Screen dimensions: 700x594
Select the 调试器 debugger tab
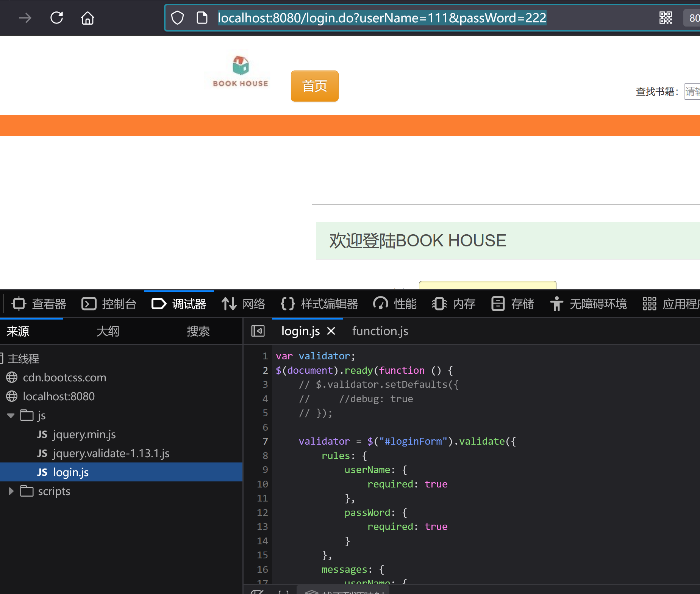tap(179, 304)
